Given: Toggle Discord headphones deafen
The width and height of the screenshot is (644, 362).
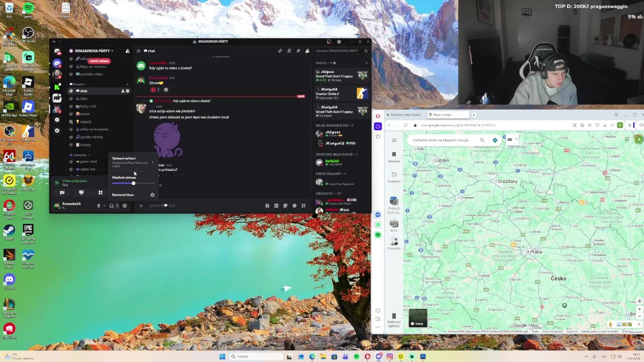Looking at the screenshot, I should (111, 205).
